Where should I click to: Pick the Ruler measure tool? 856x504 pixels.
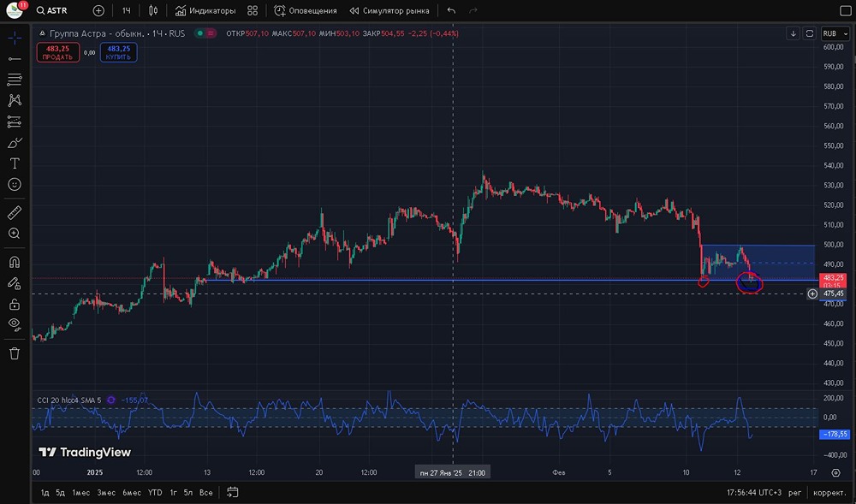(x=15, y=212)
